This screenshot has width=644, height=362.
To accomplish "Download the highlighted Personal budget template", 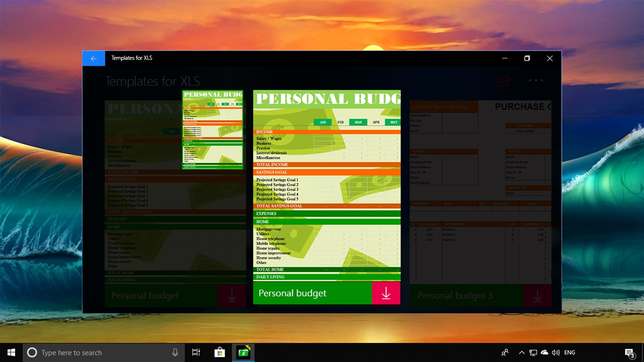I will coord(386,293).
